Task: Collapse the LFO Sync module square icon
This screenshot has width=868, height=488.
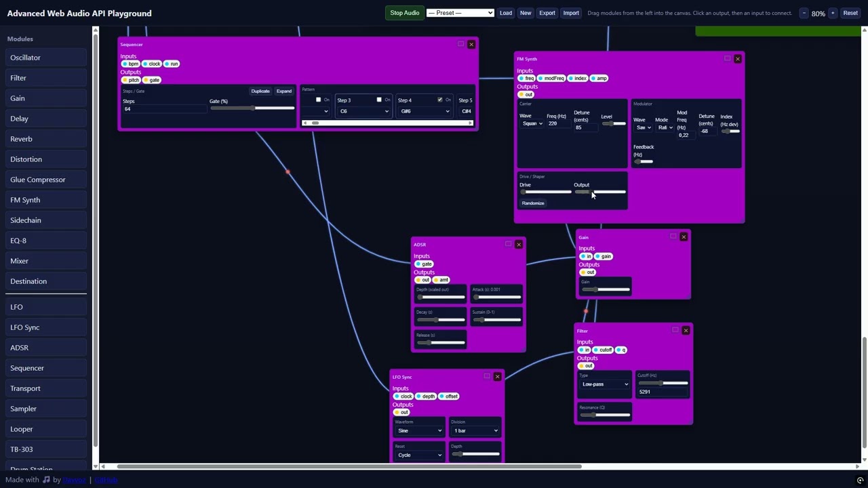Action: tap(486, 376)
